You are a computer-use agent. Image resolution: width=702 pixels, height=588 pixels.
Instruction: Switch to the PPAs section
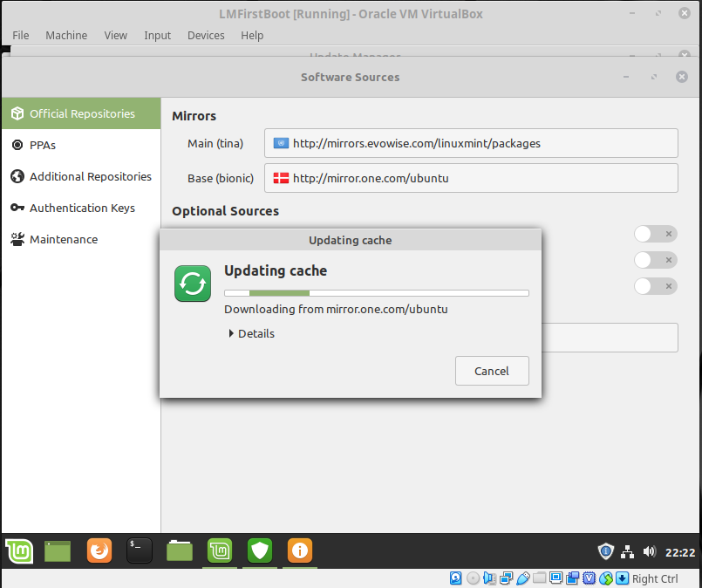tap(81, 145)
